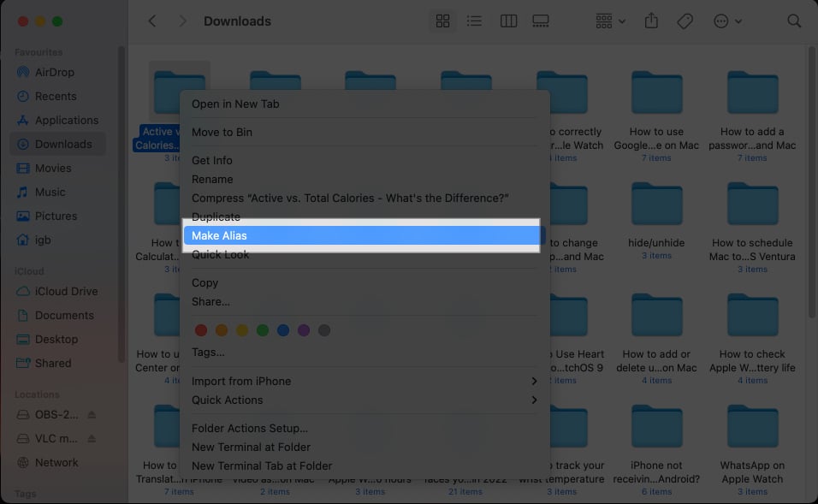Viewport: 818px width, 504px height.
Task: Switch to gallery view in the toolbar
Action: click(540, 21)
